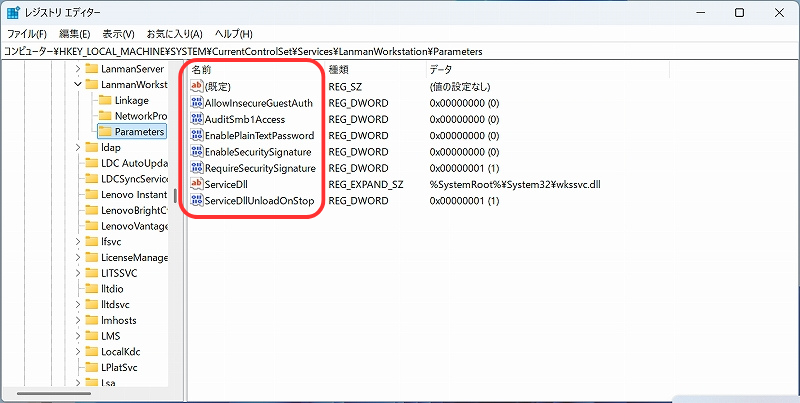Image resolution: width=800 pixels, height=403 pixels.
Task: Click the icon of the (既定) value
Action: [196, 87]
